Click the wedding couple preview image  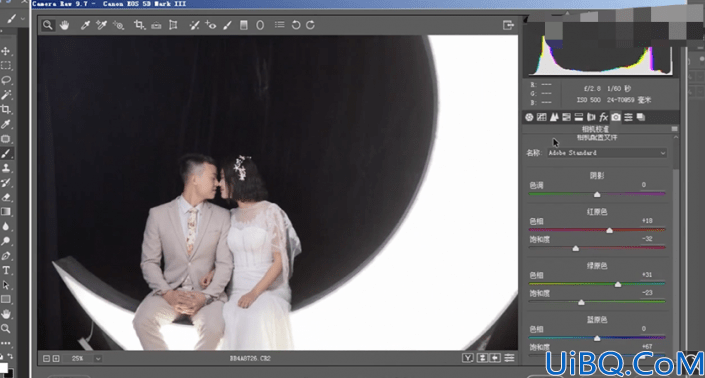(277, 193)
